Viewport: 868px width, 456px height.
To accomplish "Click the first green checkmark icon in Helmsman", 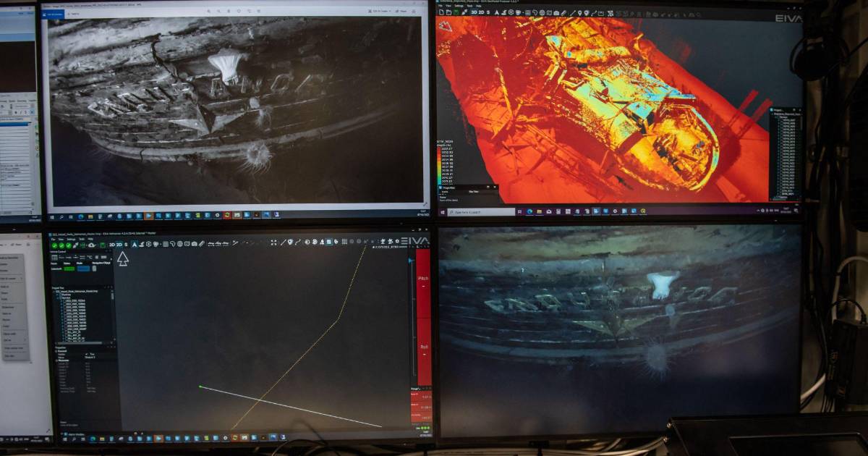I will (x=54, y=245).
